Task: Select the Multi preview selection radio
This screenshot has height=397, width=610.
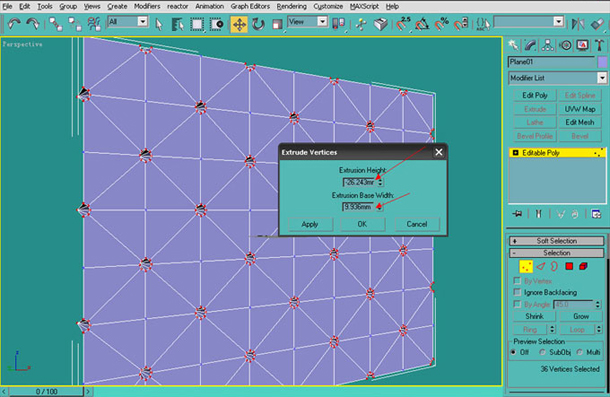Action: (x=580, y=352)
